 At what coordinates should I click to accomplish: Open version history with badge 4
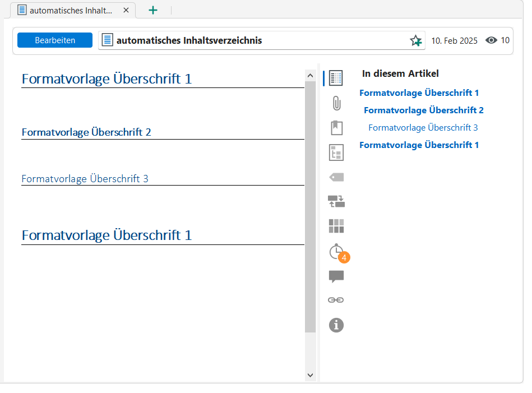tap(337, 252)
